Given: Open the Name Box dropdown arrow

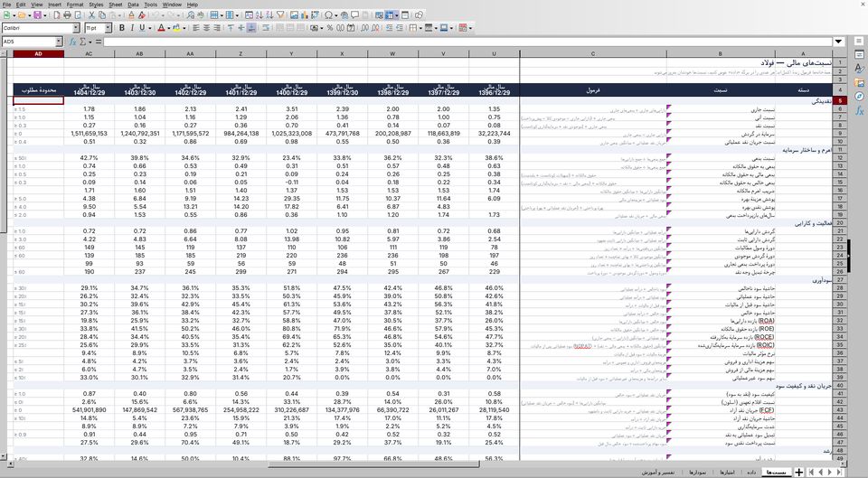Looking at the screenshot, I should (59, 42).
